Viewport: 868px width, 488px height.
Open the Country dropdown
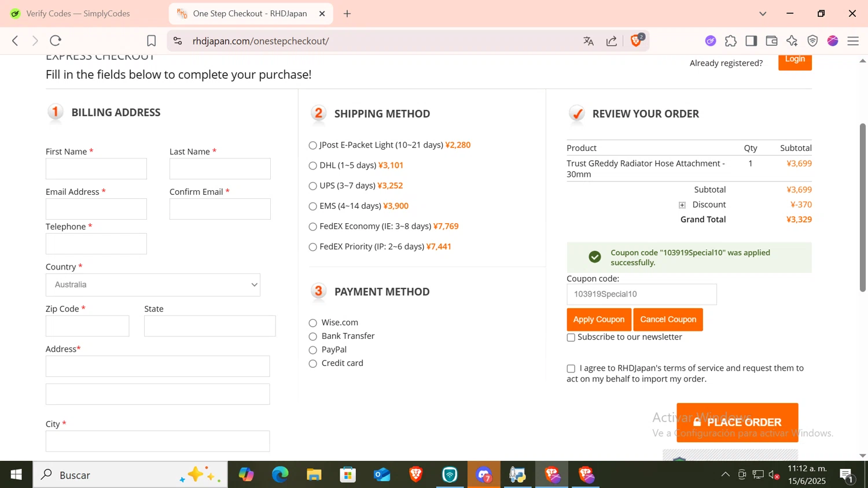153,284
